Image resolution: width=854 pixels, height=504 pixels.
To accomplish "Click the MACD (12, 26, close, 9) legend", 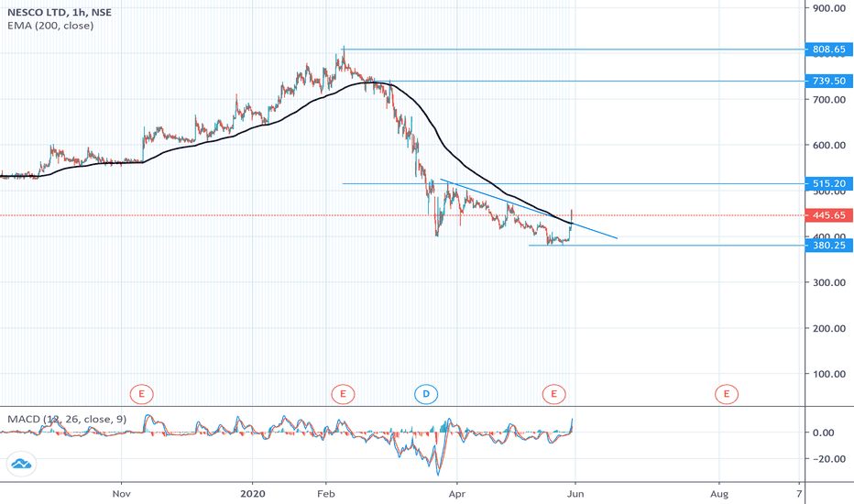I will [x=67, y=419].
